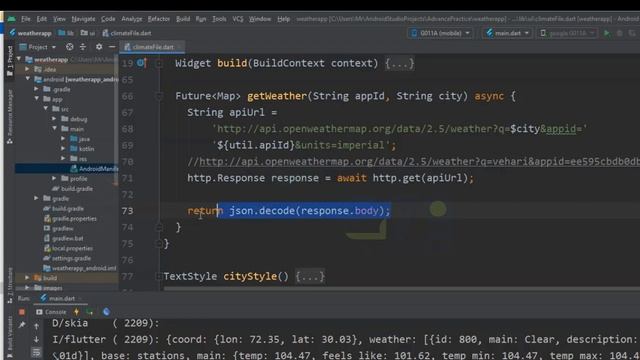Open the Refactor menu
640x360 pixels.
pyautogui.click(x=159, y=19)
